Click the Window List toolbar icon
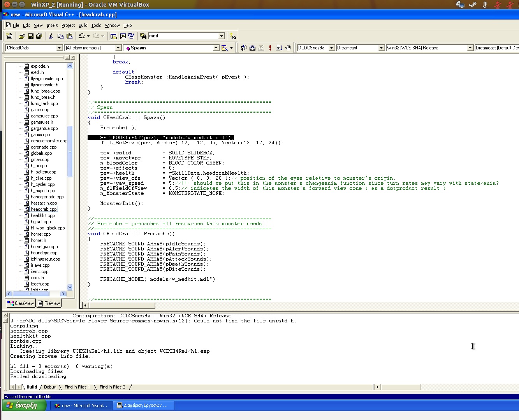 pyautogui.click(x=131, y=36)
